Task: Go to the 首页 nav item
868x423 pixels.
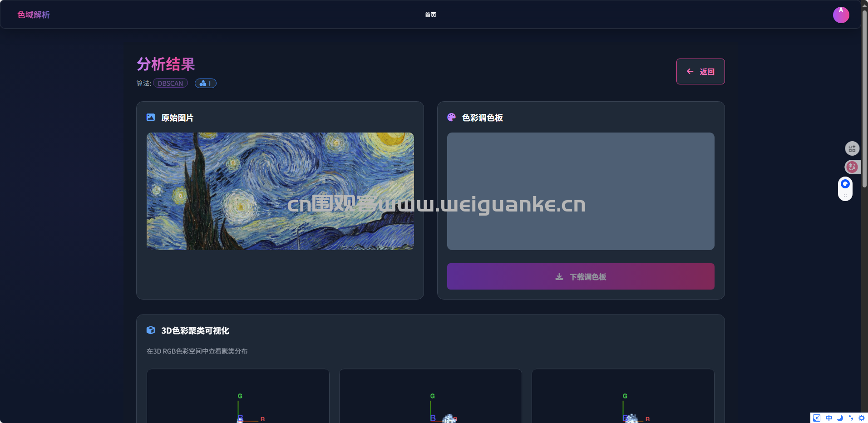Action: click(430, 15)
